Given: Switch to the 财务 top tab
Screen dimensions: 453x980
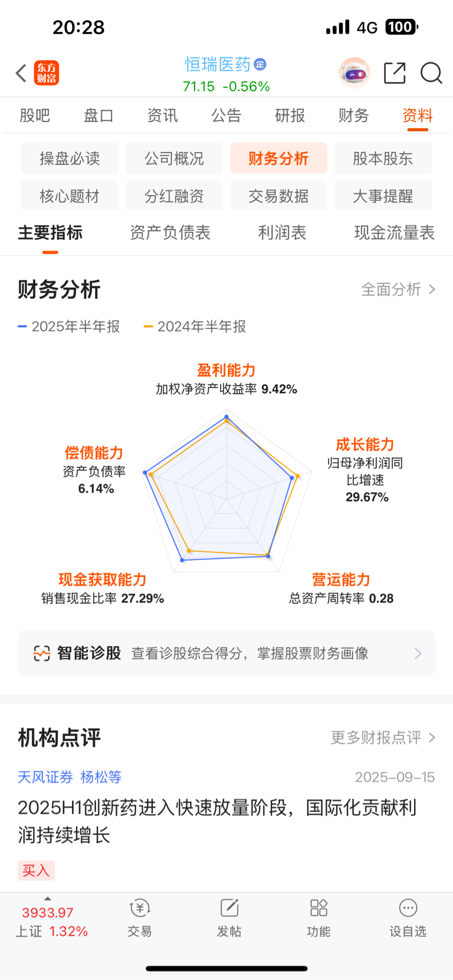Looking at the screenshot, I should [353, 116].
